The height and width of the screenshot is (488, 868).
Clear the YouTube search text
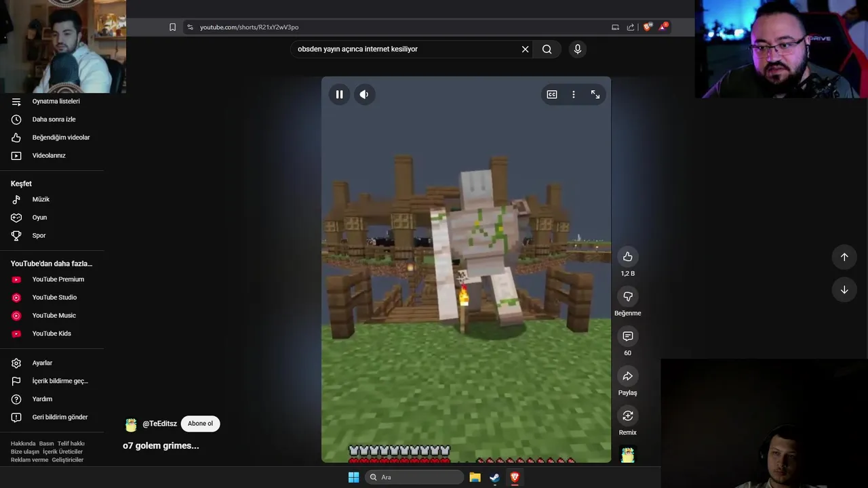(x=525, y=49)
